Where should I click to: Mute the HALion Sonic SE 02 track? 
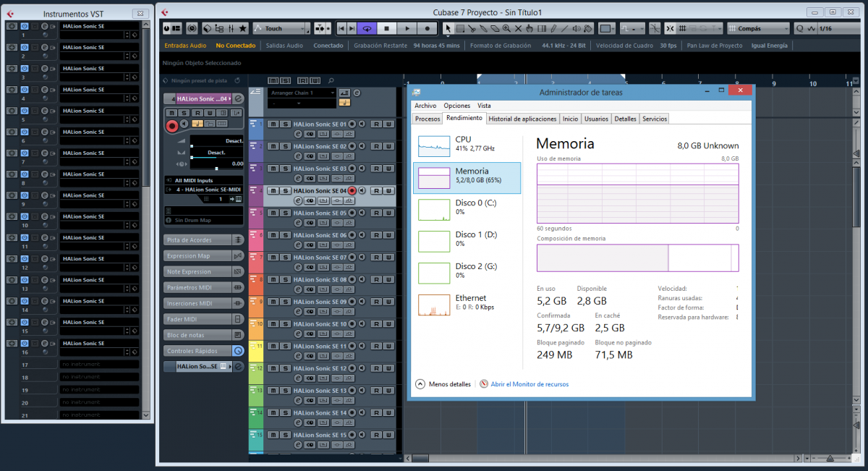273,146
